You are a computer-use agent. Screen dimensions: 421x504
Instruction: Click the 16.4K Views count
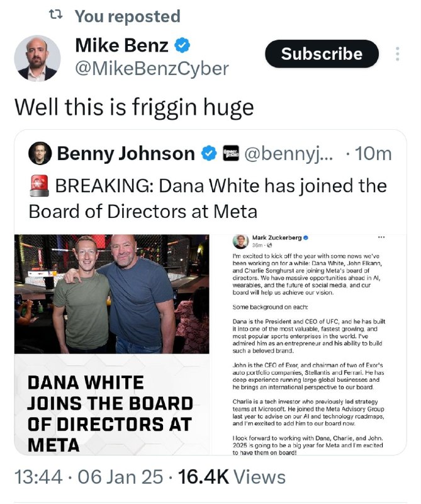click(232, 477)
